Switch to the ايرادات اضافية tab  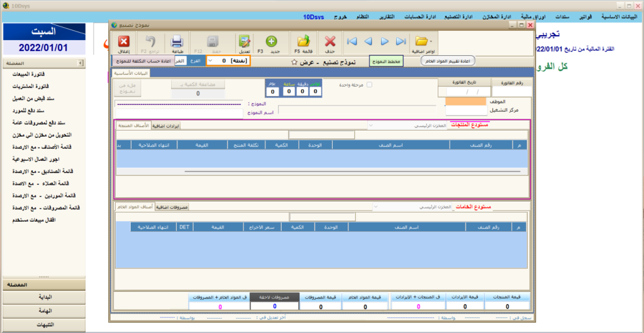click(166, 126)
